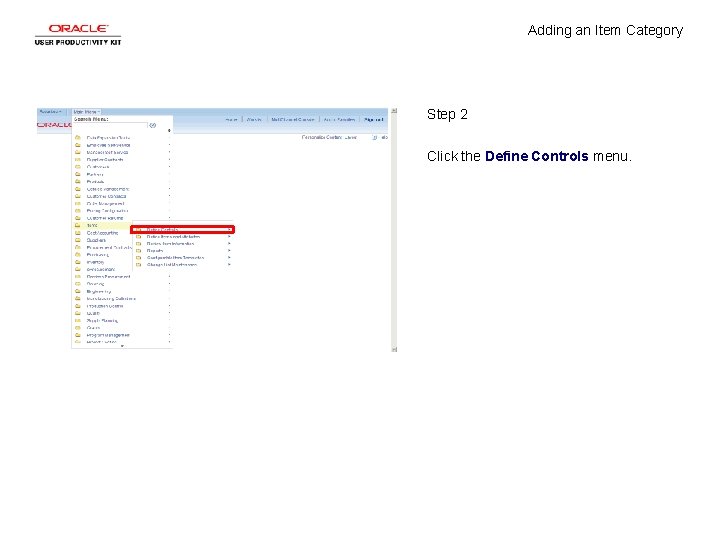The width and height of the screenshot is (720, 540).
Task: Expand arrow on Define Items and Attributes row
Action: [x=229, y=237]
